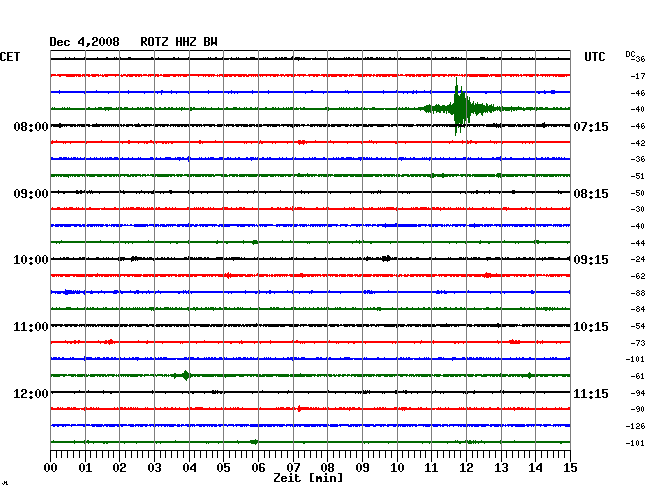Screen dimensions: 650x494
Task: Select the '08:00' CET time label
Action: pyautogui.click(x=31, y=126)
